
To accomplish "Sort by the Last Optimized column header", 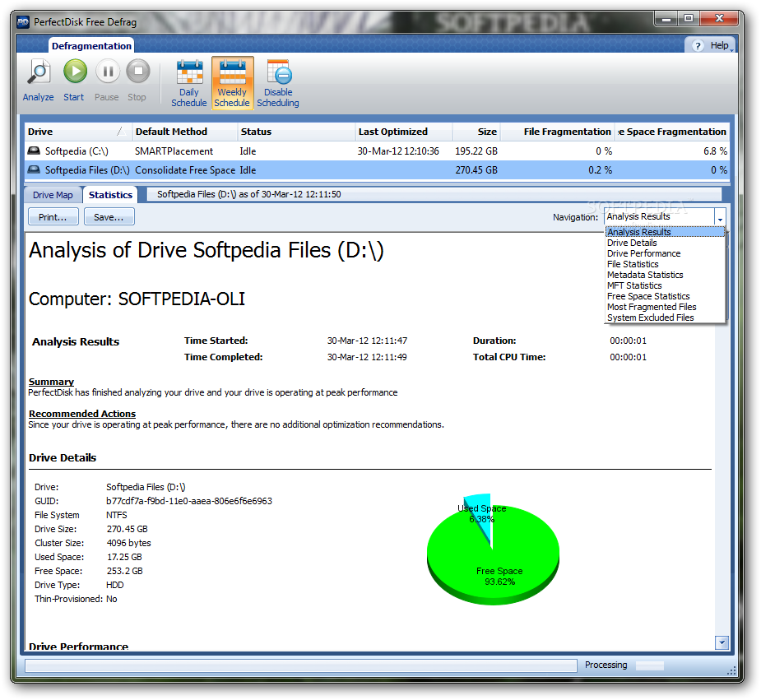I will coord(404,132).
